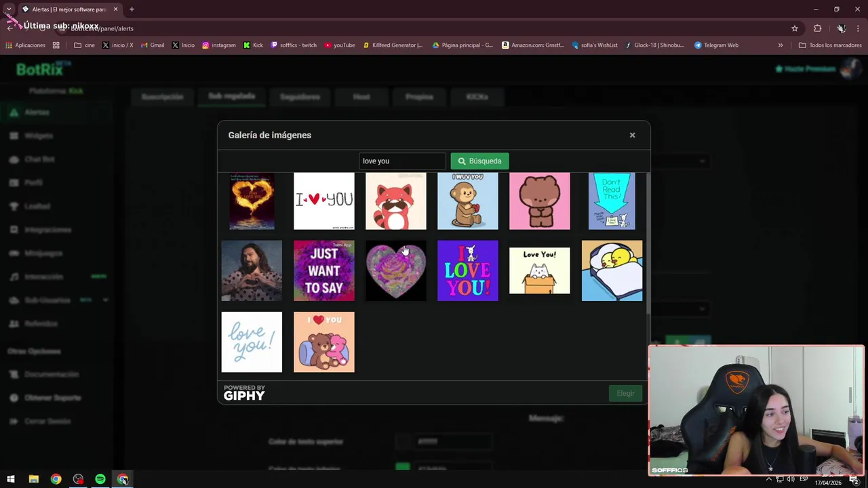Open the Propina tab
This screenshot has height=488, width=868.
(419, 97)
